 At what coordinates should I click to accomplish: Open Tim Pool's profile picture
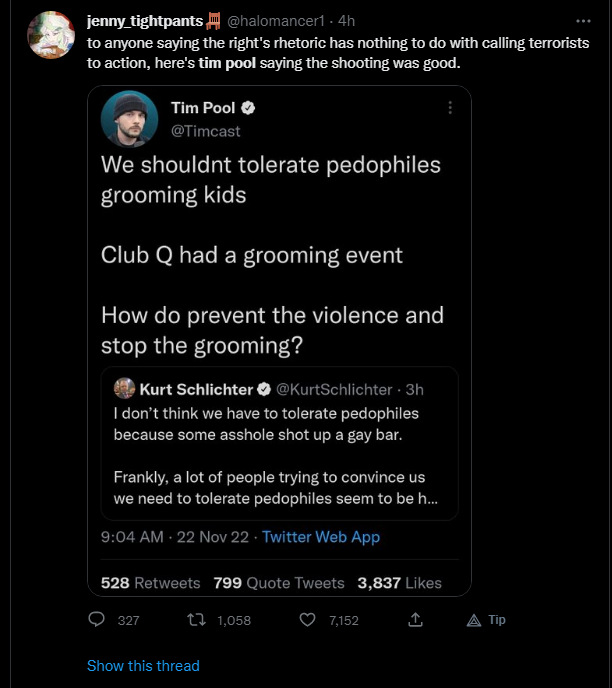tap(129, 119)
